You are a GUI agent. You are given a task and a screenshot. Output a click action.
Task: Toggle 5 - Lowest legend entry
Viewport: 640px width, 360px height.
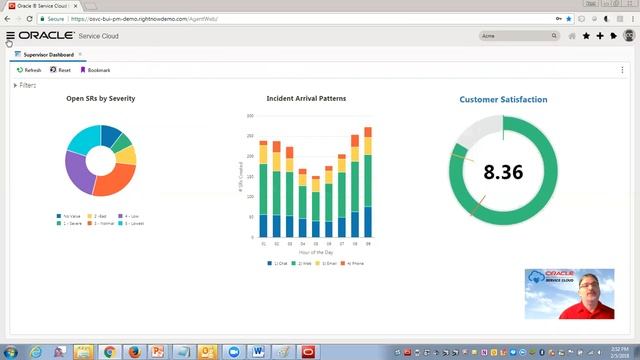click(x=131, y=223)
